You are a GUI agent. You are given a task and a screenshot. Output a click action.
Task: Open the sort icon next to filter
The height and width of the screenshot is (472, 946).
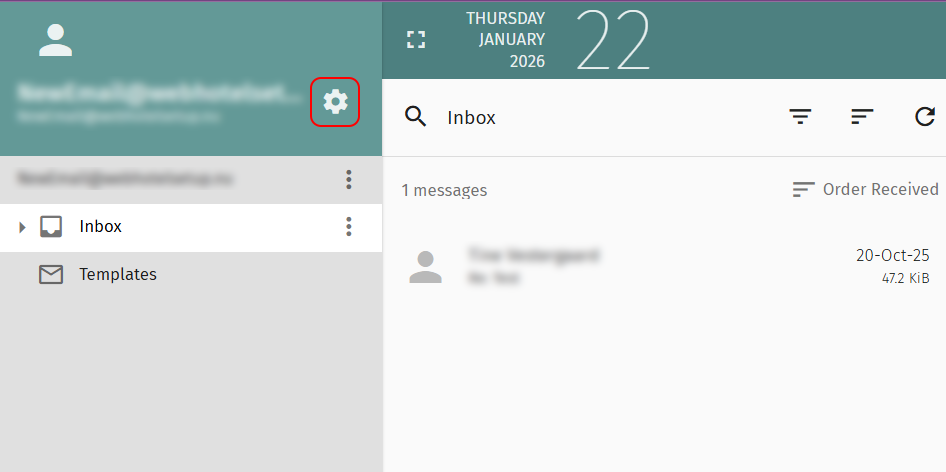[x=862, y=116]
